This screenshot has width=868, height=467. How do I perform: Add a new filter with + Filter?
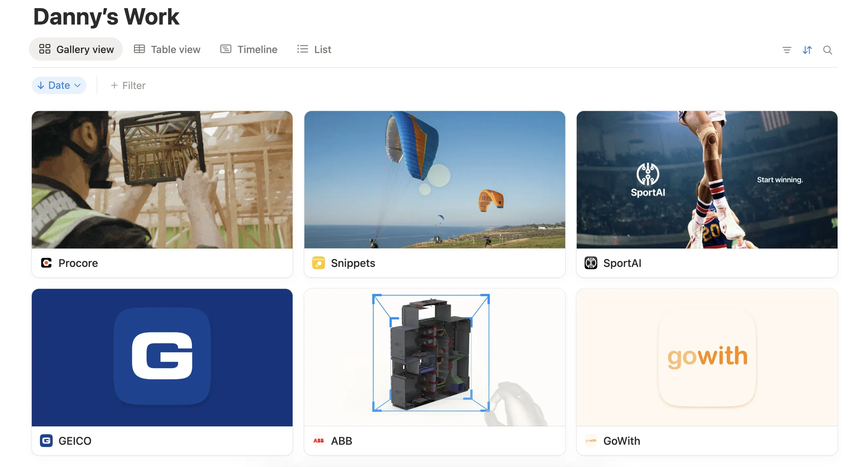click(x=128, y=85)
